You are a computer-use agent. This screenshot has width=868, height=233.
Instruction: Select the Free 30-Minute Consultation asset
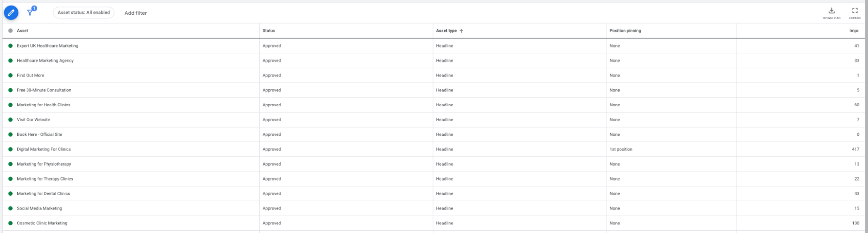pos(44,90)
